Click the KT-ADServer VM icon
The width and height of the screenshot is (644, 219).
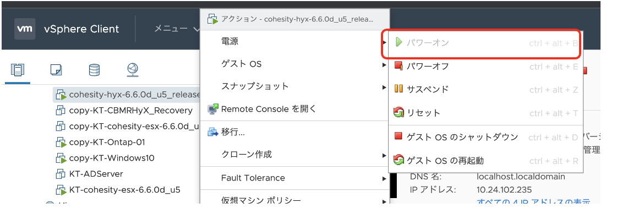(61, 174)
